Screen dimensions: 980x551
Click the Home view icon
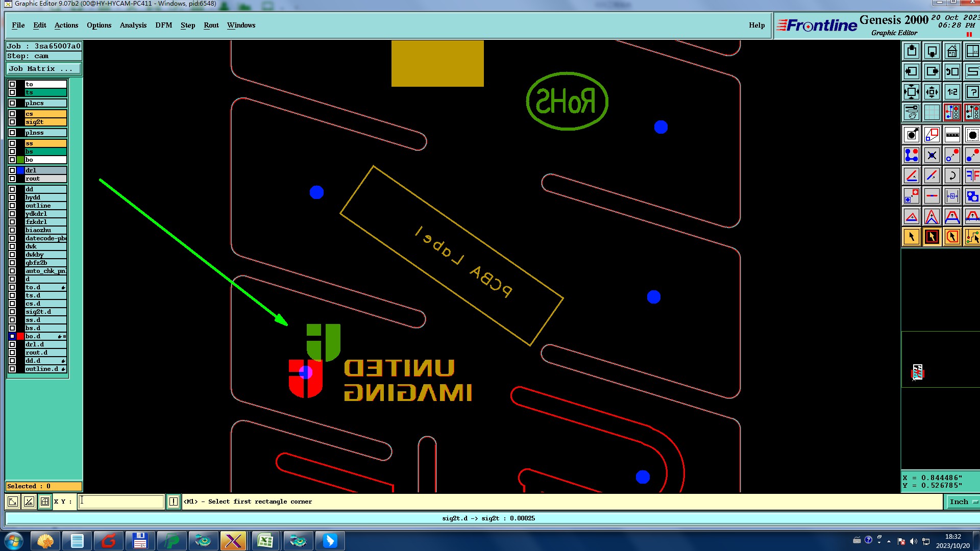coord(952,52)
